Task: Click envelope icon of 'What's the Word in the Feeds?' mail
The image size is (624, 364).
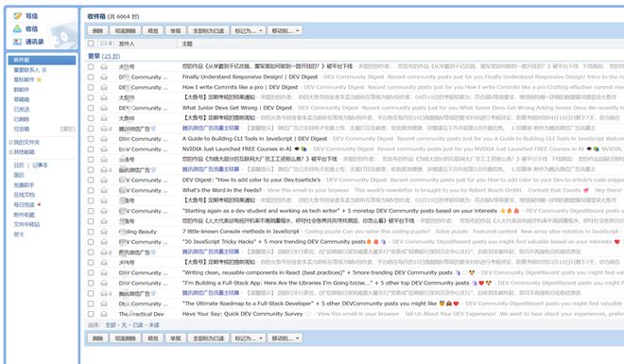Action: click(104, 190)
